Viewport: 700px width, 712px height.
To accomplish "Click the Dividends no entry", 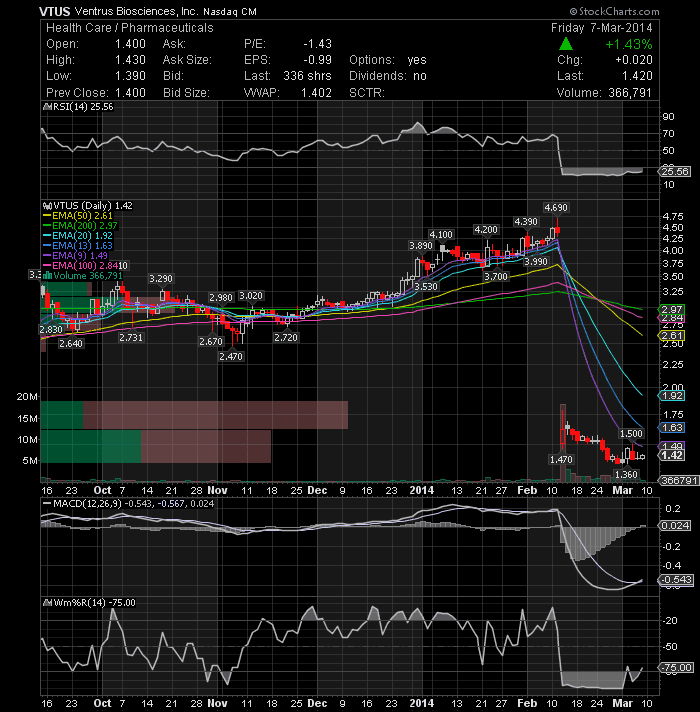I will [x=388, y=76].
